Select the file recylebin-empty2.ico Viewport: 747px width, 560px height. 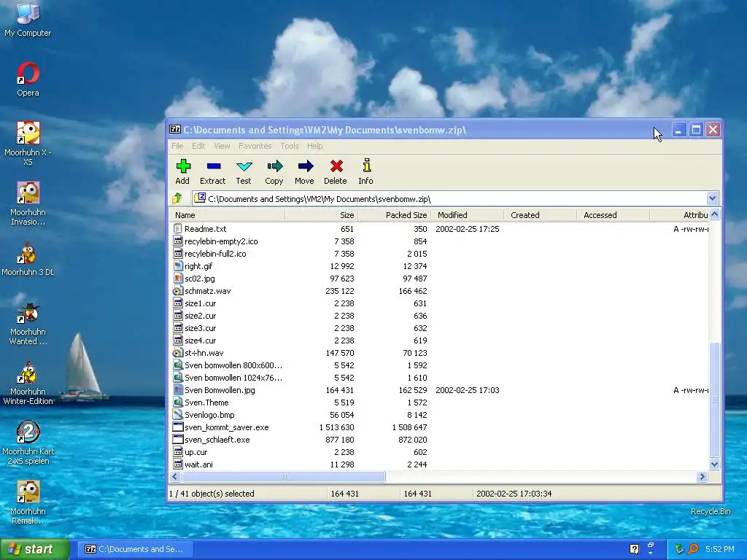[221, 241]
